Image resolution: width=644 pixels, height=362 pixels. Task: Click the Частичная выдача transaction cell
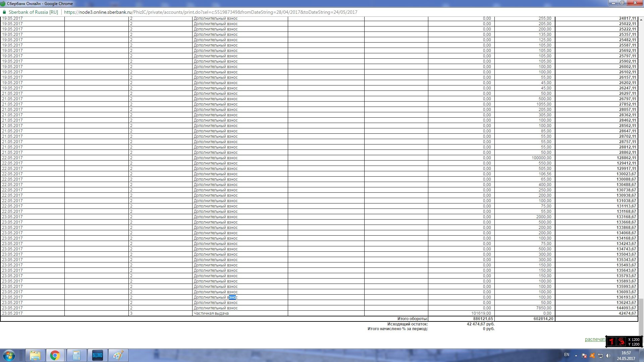click(x=211, y=313)
